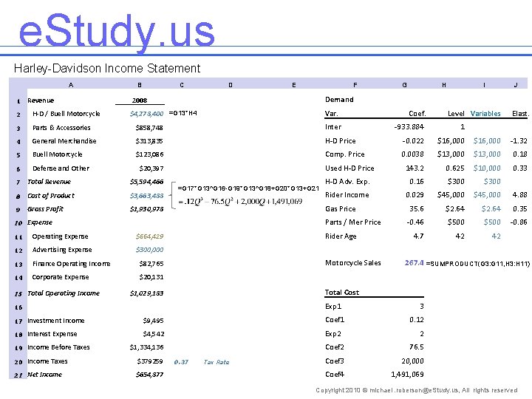Select Total Revenue value $5,594,466
This screenshot has width=532, height=399.
click(x=146, y=182)
